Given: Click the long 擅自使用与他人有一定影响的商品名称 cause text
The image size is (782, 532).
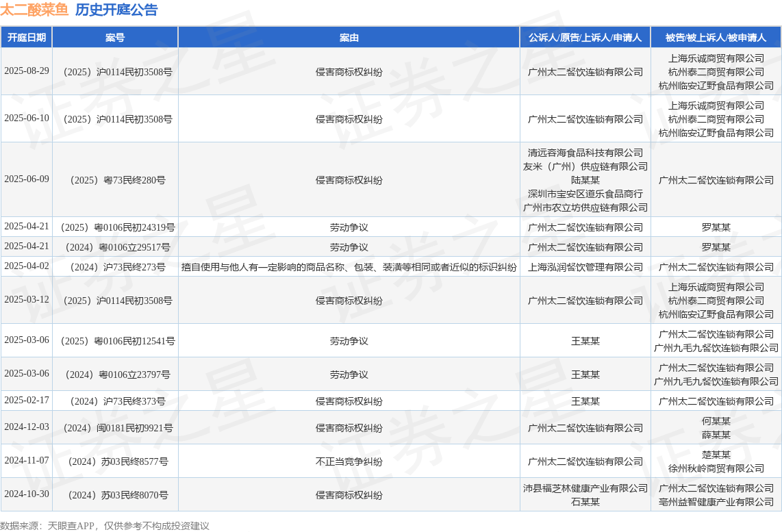Looking at the screenshot, I should coord(349,267).
